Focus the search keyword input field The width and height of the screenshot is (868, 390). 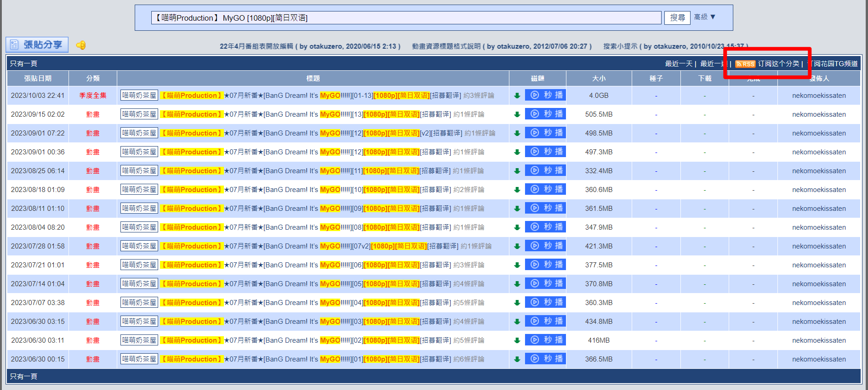coord(405,18)
